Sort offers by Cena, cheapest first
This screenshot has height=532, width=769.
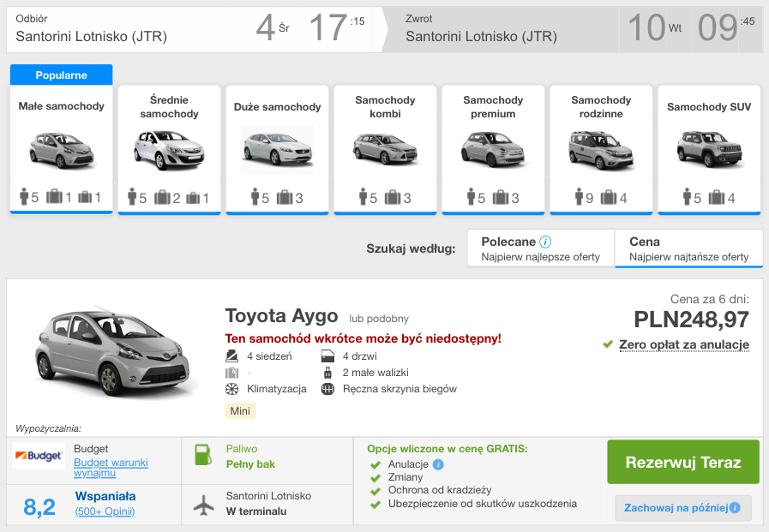688,248
